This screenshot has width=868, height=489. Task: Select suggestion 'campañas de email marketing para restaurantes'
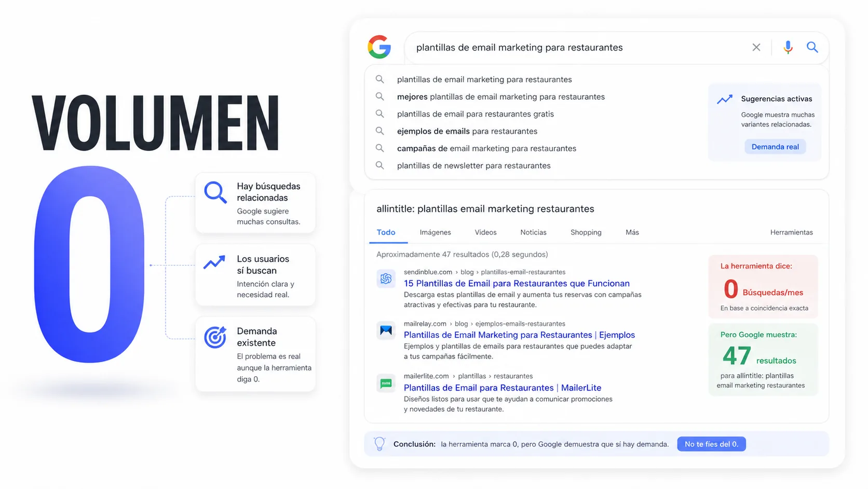click(486, 148)
